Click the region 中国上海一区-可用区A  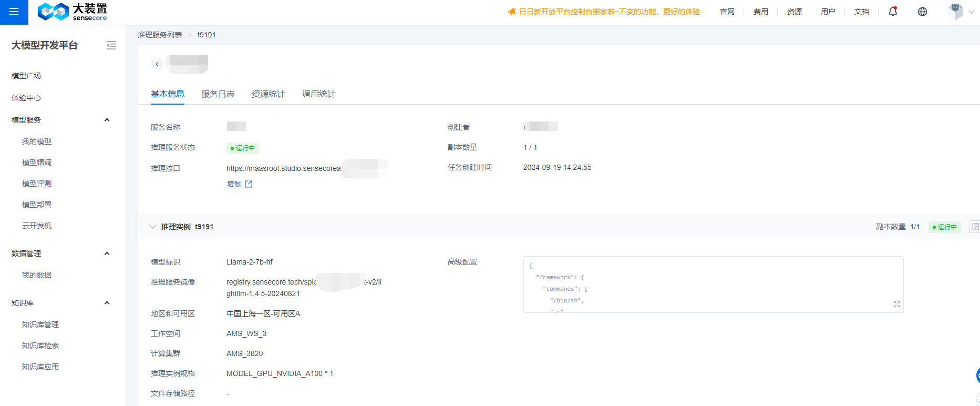(x=263, y=313)
